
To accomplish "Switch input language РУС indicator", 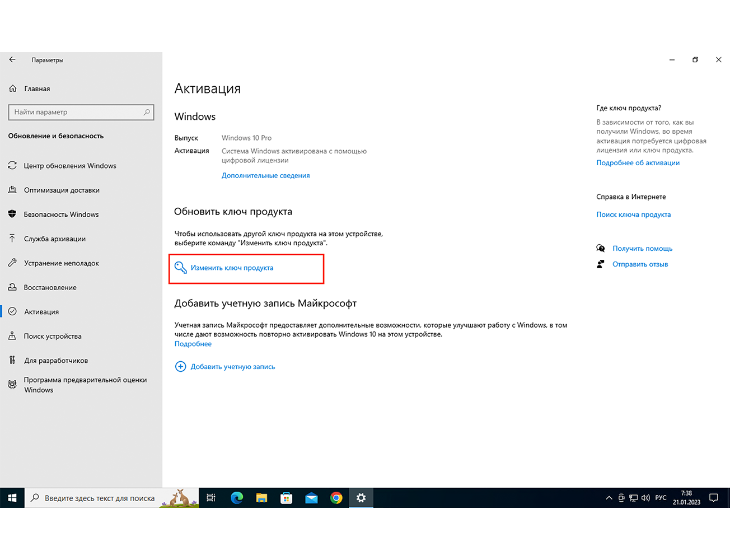I will 661,498.
